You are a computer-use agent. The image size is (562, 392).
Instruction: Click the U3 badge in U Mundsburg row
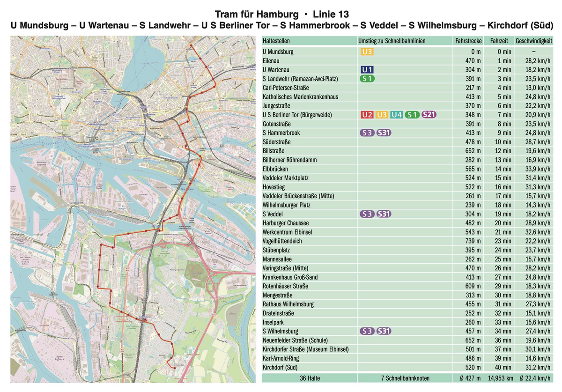[367, 52]
